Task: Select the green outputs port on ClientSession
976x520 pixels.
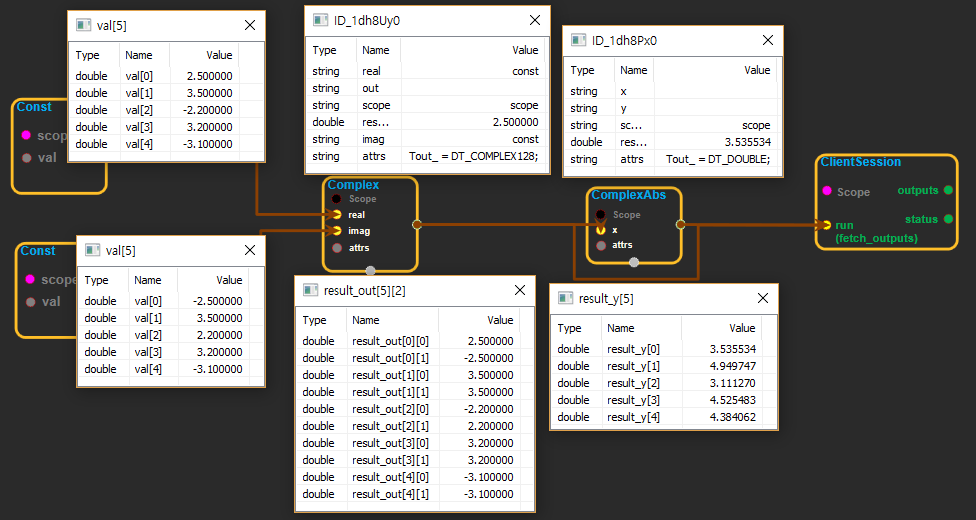Action: click(947, 190)
